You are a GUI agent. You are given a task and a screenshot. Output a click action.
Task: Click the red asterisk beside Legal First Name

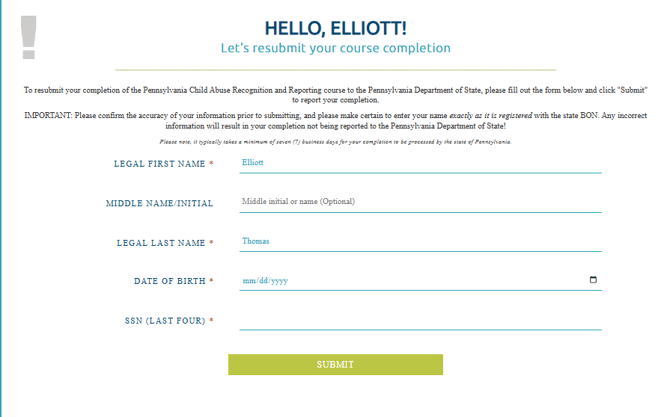[211, 163]
